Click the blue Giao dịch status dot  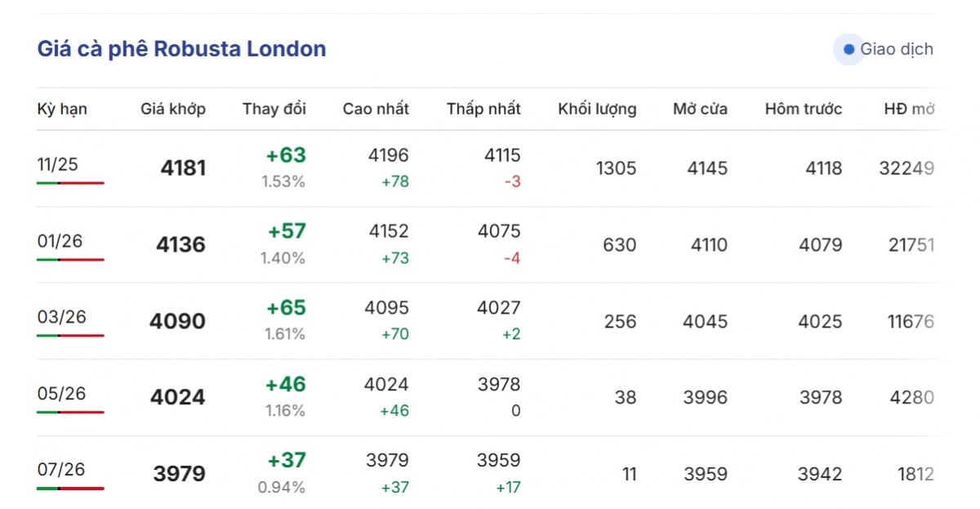(849, 50)
